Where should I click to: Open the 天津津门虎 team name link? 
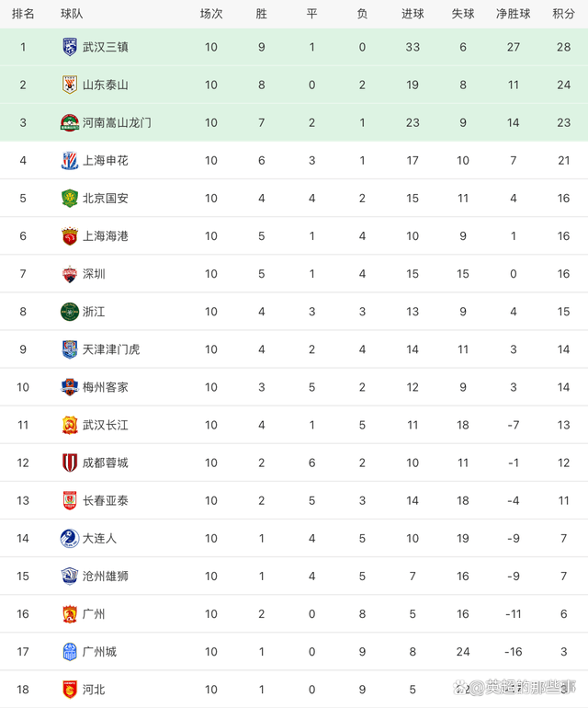pyautogui.click(x=111, y=349)
